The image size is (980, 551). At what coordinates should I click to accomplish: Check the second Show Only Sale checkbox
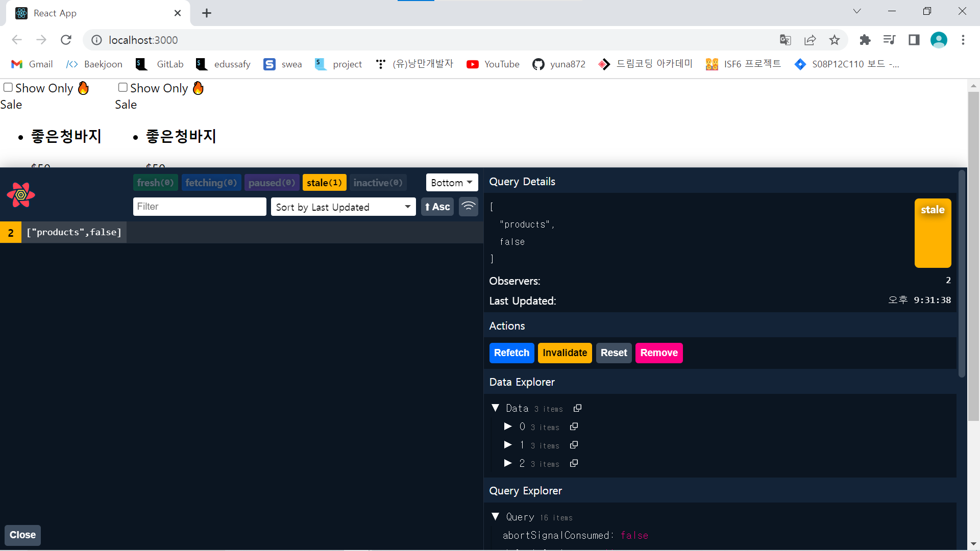point(123,87)
